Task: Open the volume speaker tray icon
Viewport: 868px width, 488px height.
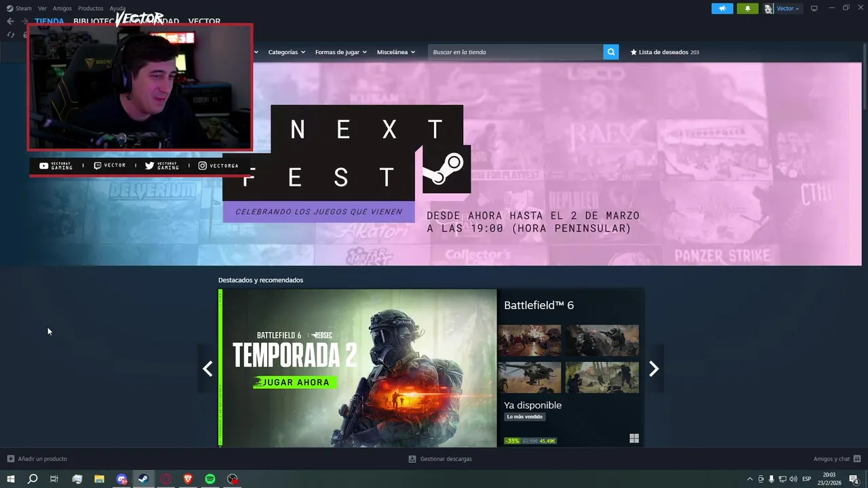Action: [793, 479]
